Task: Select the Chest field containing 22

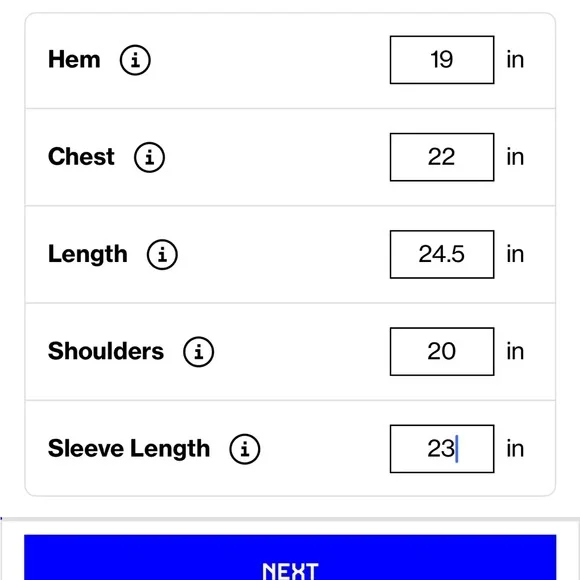Action: tap(442, 157)
